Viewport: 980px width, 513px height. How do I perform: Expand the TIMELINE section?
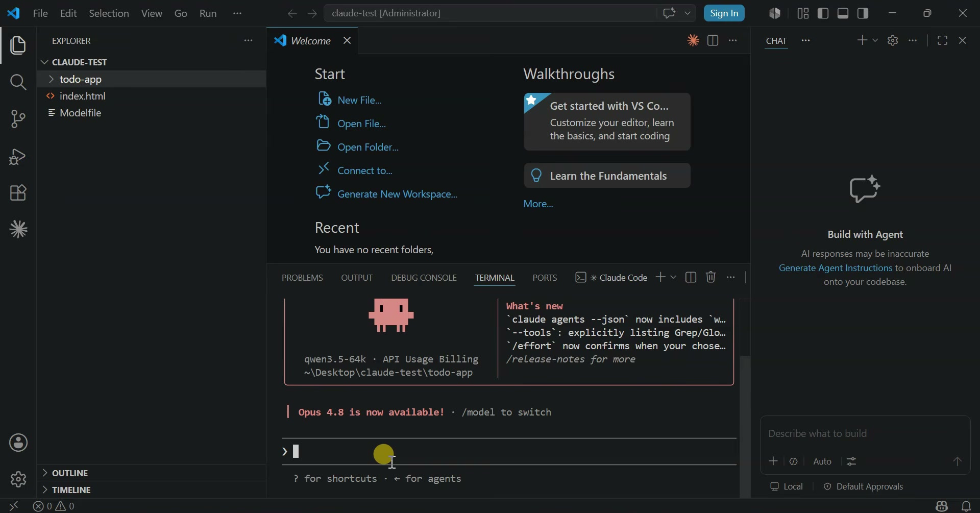tap(66, 490)
